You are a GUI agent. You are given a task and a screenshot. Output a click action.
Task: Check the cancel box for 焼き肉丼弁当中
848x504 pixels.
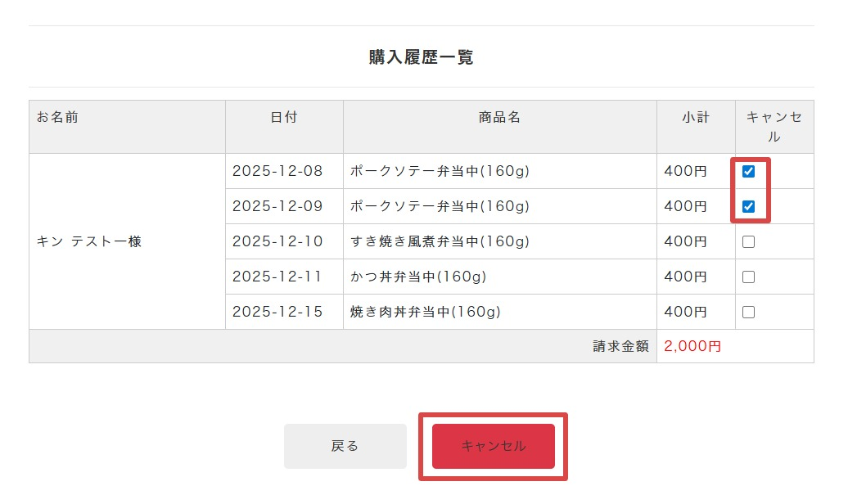coord(748,313)
